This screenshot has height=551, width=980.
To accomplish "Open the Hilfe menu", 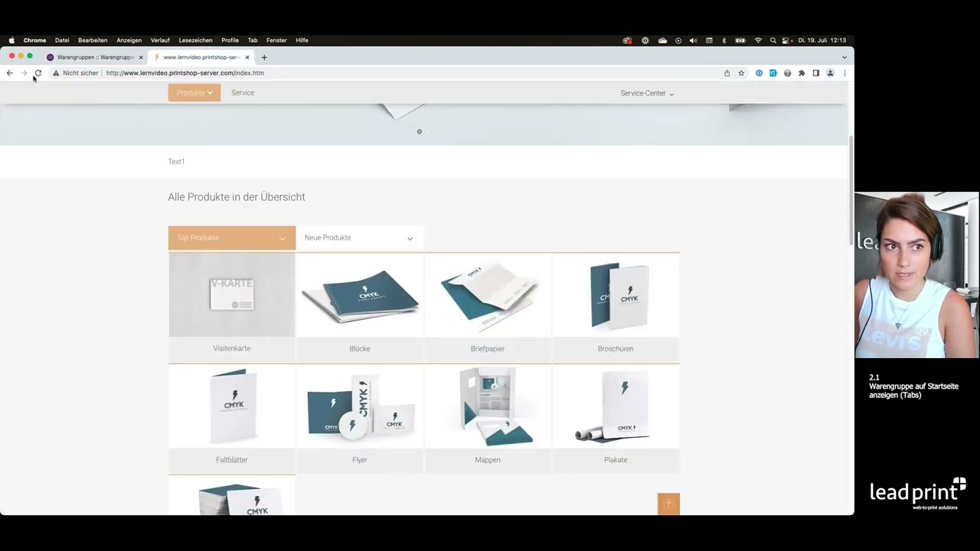I will tap(302, 41).
